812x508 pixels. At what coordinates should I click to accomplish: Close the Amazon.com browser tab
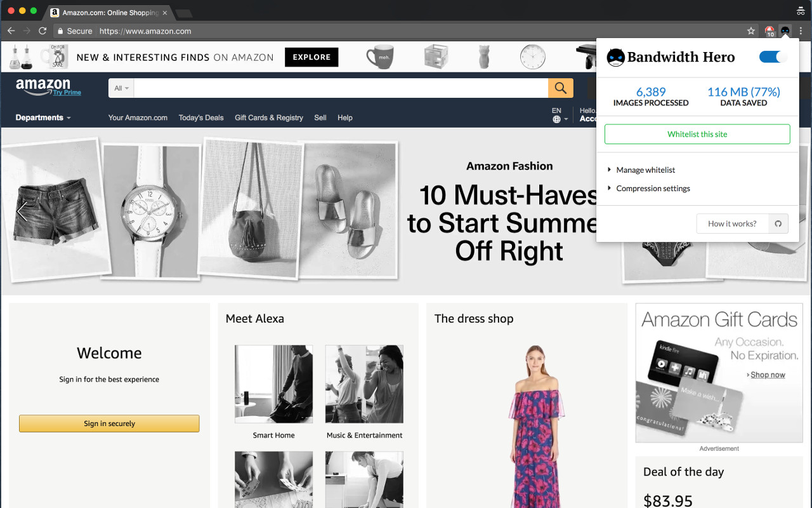coord(165,13)
